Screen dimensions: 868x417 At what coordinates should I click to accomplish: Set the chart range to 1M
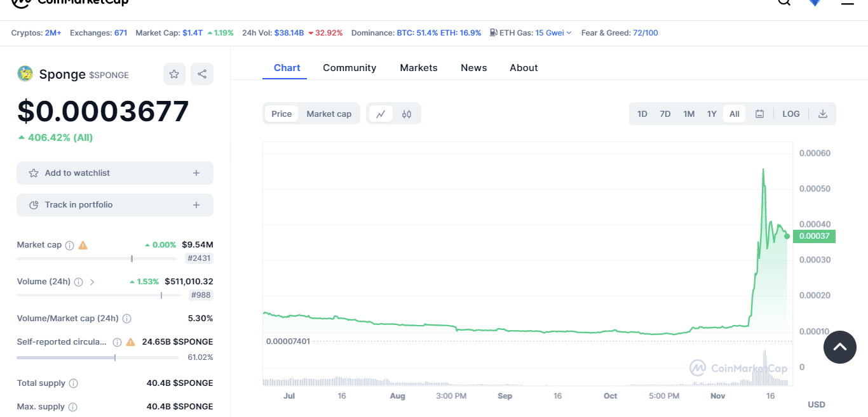(x=689, y=114)
